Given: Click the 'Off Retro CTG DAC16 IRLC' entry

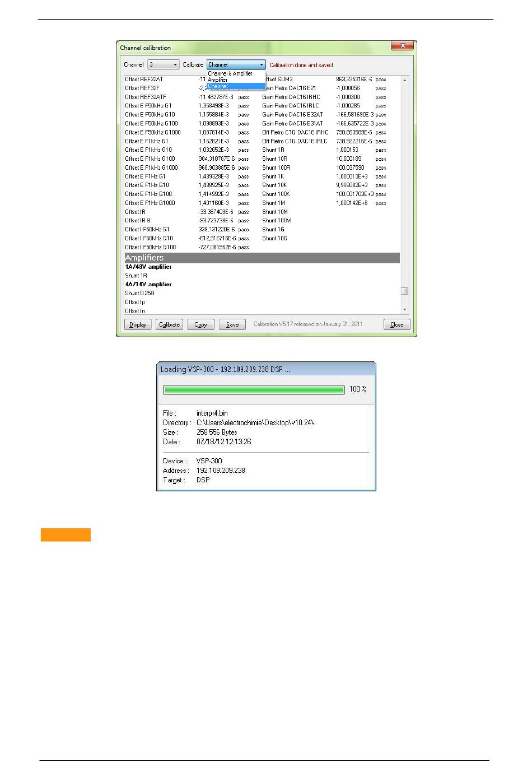Looking at the screenshot, I should coord(295,142).
